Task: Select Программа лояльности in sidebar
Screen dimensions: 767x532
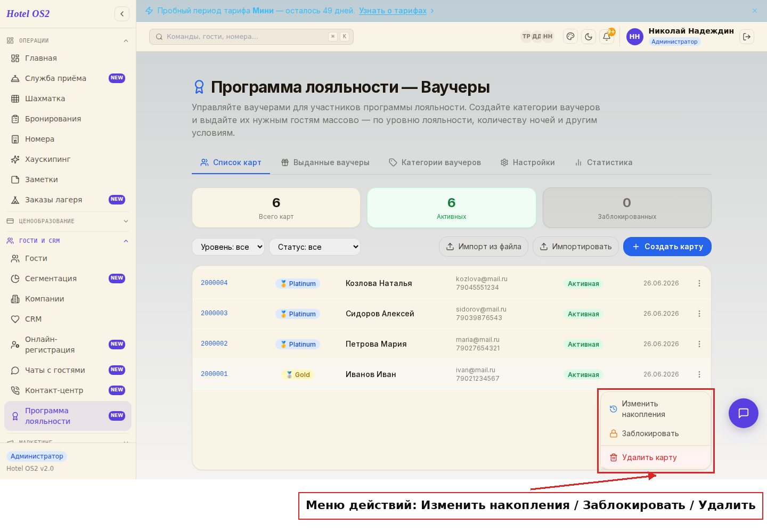Action: pos(68,416)
